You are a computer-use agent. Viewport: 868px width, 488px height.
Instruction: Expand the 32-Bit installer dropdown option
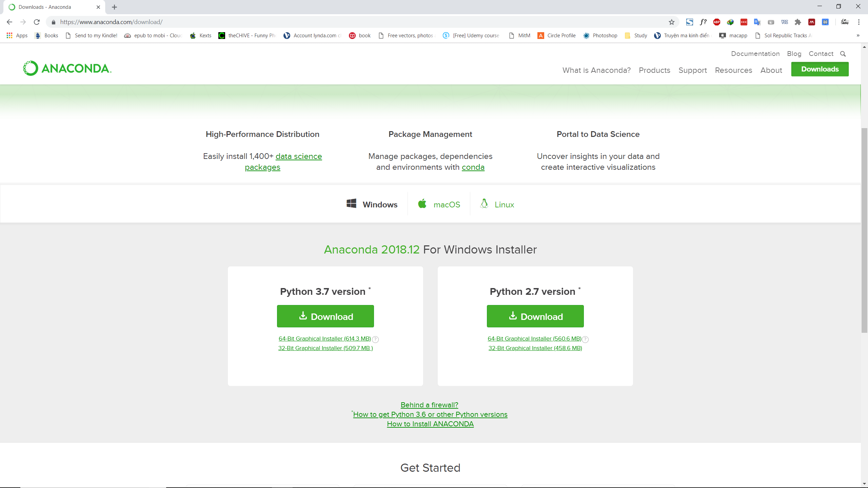click(x=325, y=348)
